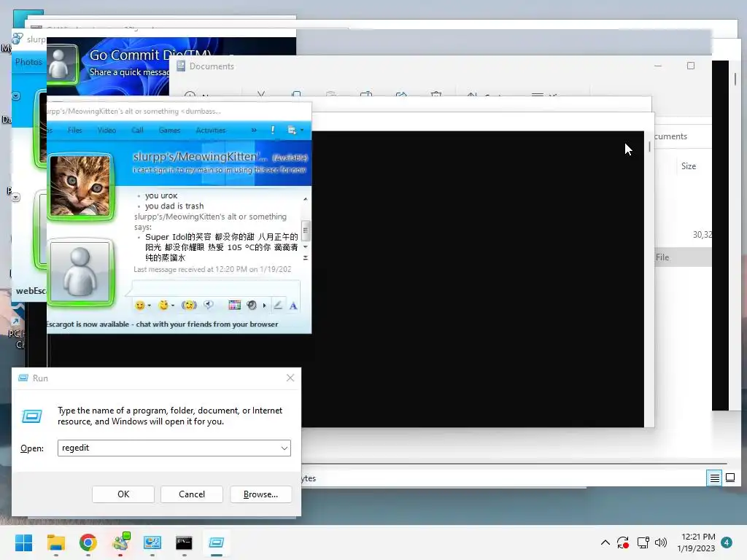The image size is (747, 560).
Task: Collapse the lower contact group arrow in messenger
Action: point(16,197)
